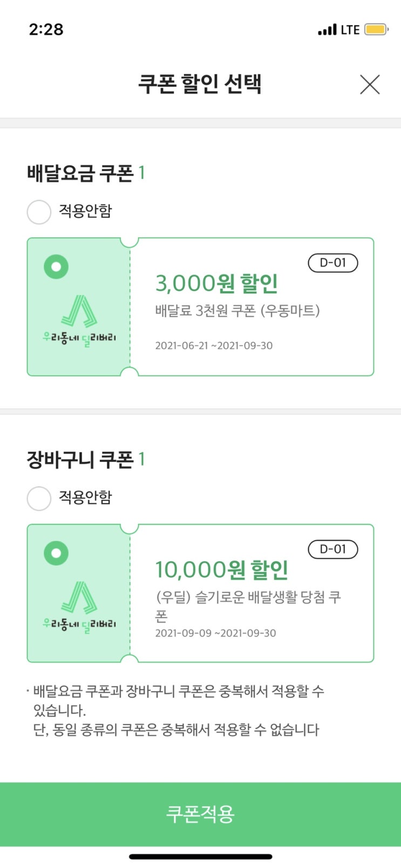Close the coupon selection screen with X
Screen dimensions: 401x868
pos(370,85)
